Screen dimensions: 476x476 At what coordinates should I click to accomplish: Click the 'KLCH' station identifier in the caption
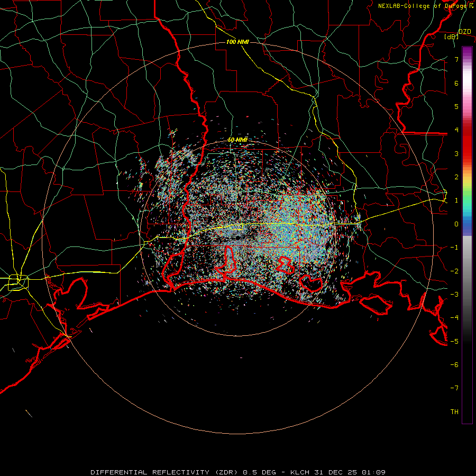point(300,472)
